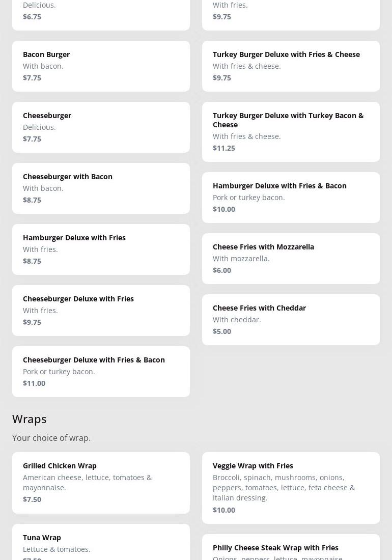Click Cheeseburger Deluxe with Fries card

point(101,311)
